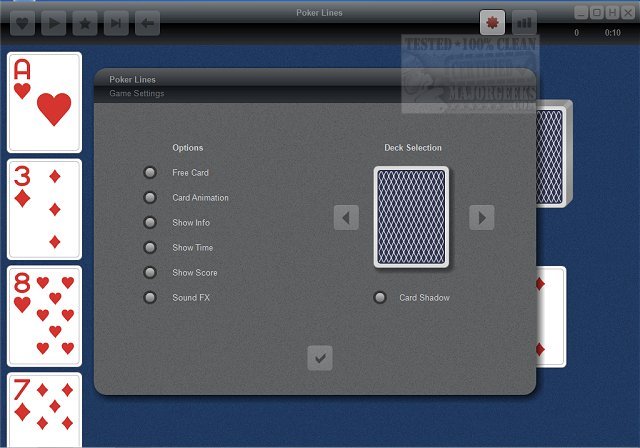This screenshot has width=640, height=448.
Task: Click the Ace of Hearts card
Action: point(44,102)
